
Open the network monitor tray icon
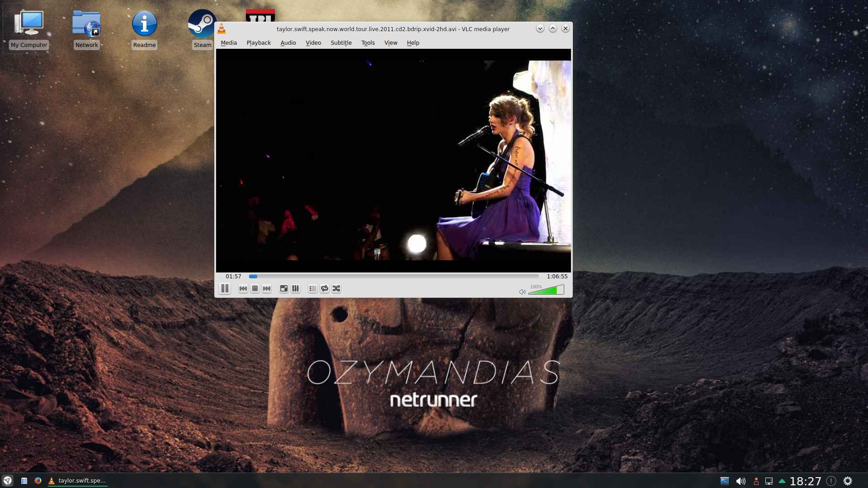pyautogui.click(x=769, y=481)
